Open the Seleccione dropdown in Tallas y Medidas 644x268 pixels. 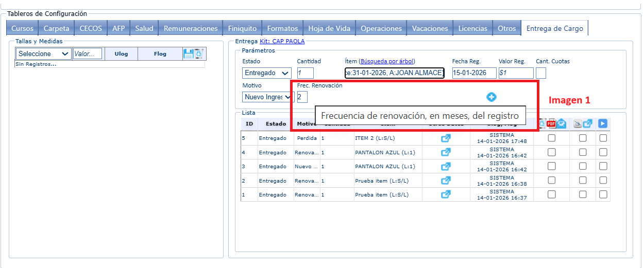(x=43, y=53)
